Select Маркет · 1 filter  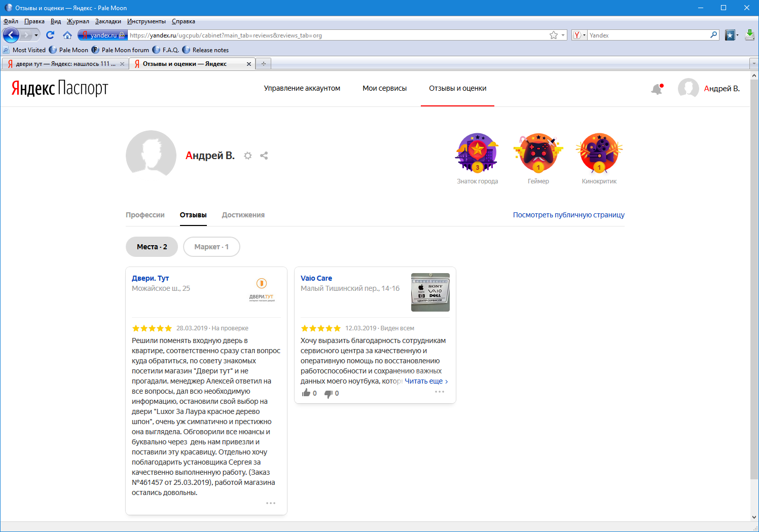(x=211, y=247)
